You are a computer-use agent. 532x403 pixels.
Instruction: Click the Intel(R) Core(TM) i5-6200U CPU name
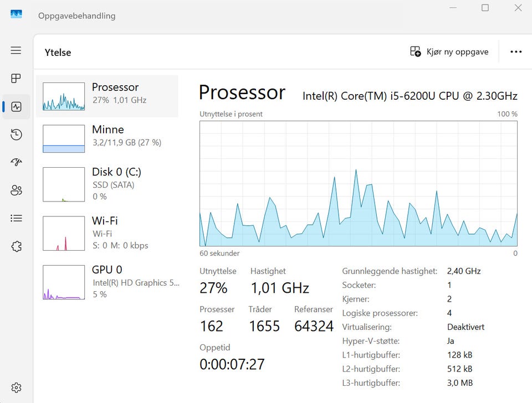[410, 96]
